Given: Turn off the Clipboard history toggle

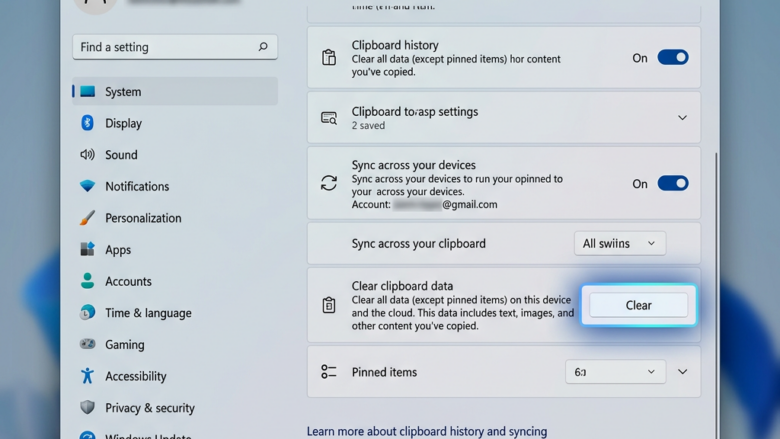Looking at the screenshot, I should pyautogui.click(x=673, y=58).
